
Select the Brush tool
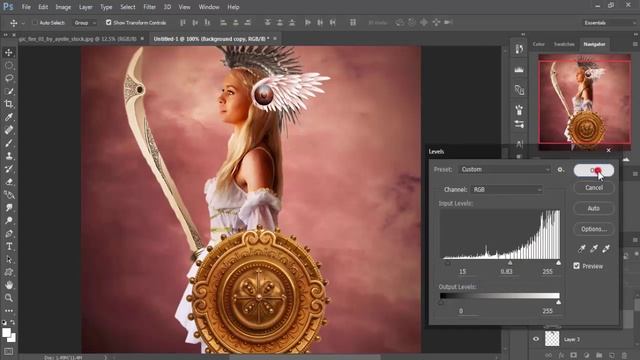click(9, 143)
